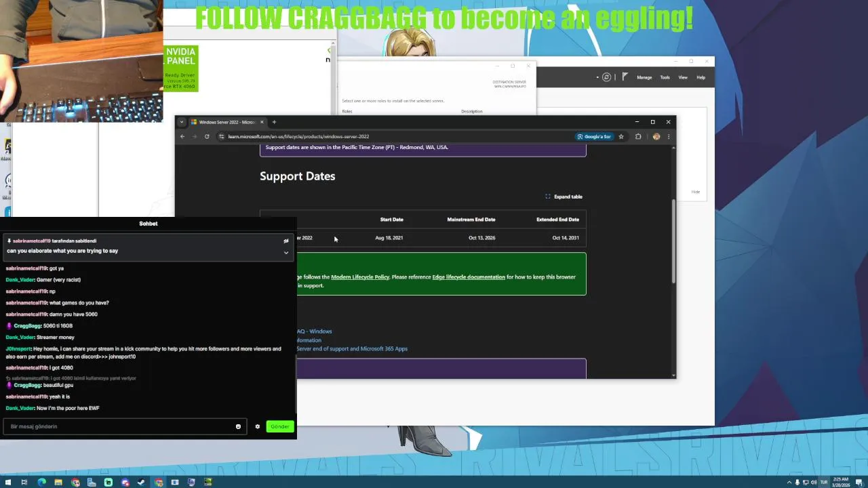Screen dimensions: 868x488
Task: Click the green Gönder send button
Action: point(280,426)
